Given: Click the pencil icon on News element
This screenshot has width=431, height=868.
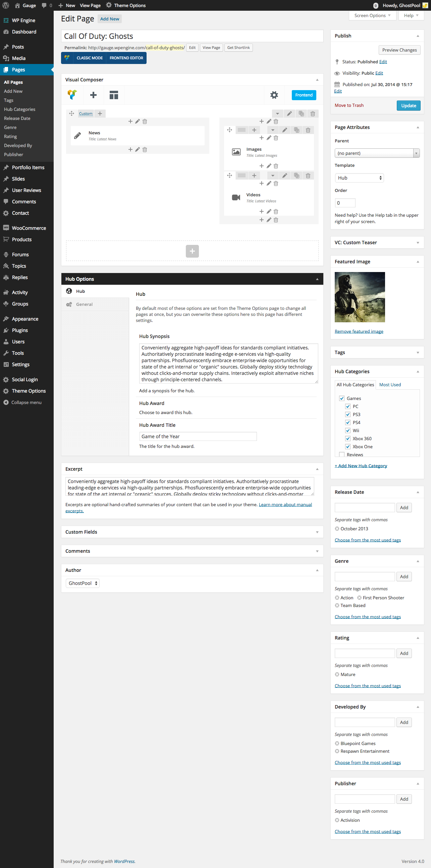Looking at the screenshot, I should click(x=77, y=135).
